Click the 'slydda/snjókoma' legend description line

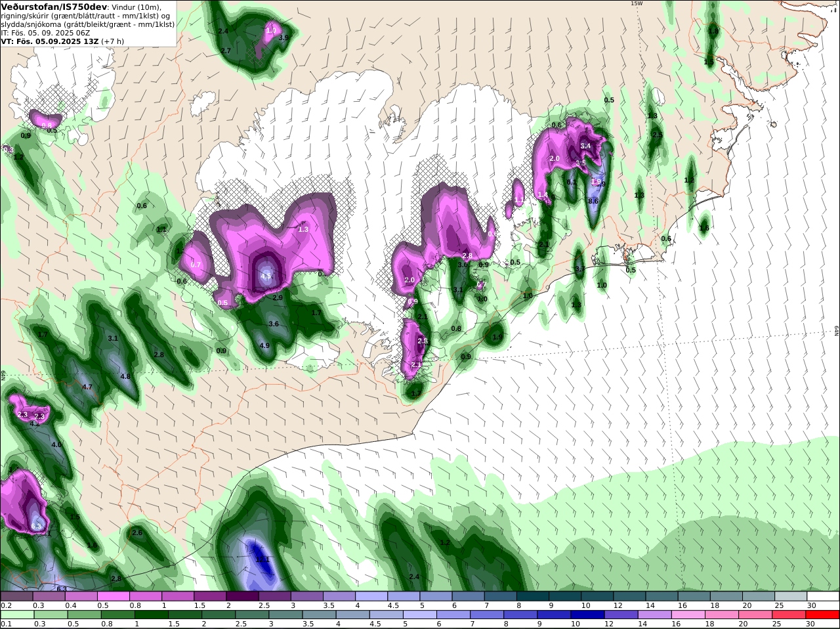(x=88, y=24)
